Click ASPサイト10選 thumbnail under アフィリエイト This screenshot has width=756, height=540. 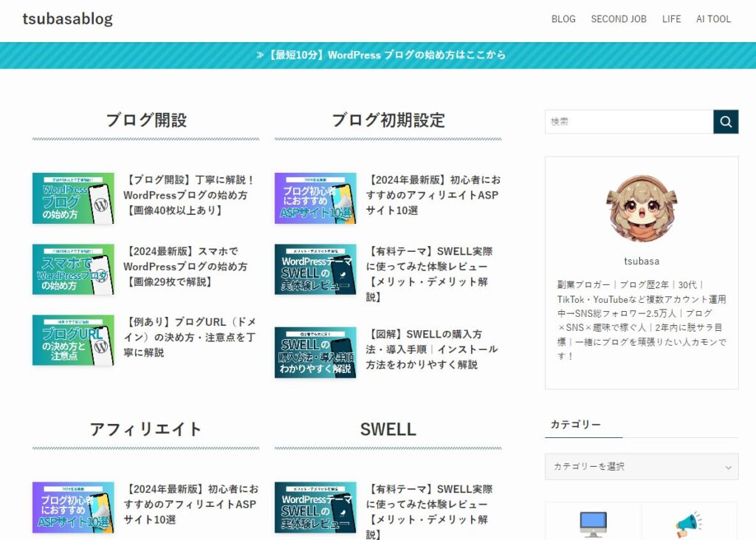coord(73,507)
